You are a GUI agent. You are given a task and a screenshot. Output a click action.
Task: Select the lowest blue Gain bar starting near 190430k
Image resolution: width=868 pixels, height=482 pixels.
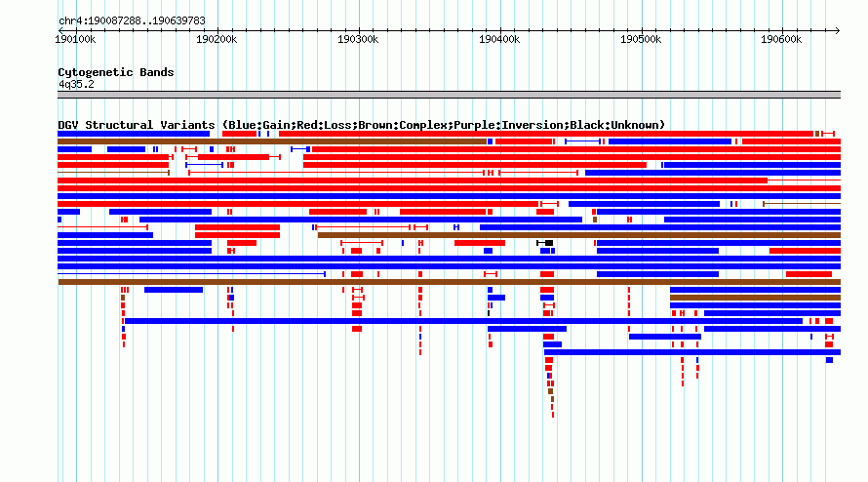pyautogui.click(x=692, y=352)
